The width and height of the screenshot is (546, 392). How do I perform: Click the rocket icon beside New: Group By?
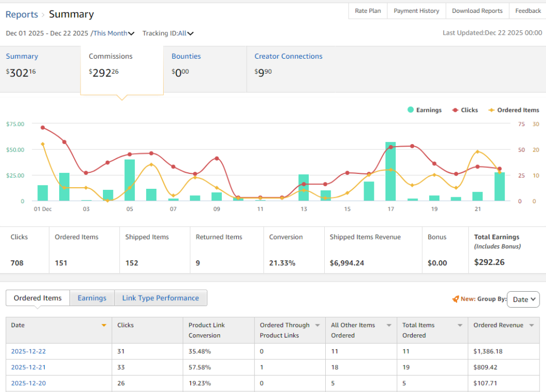pyautogui.click(x=455, y=299)
